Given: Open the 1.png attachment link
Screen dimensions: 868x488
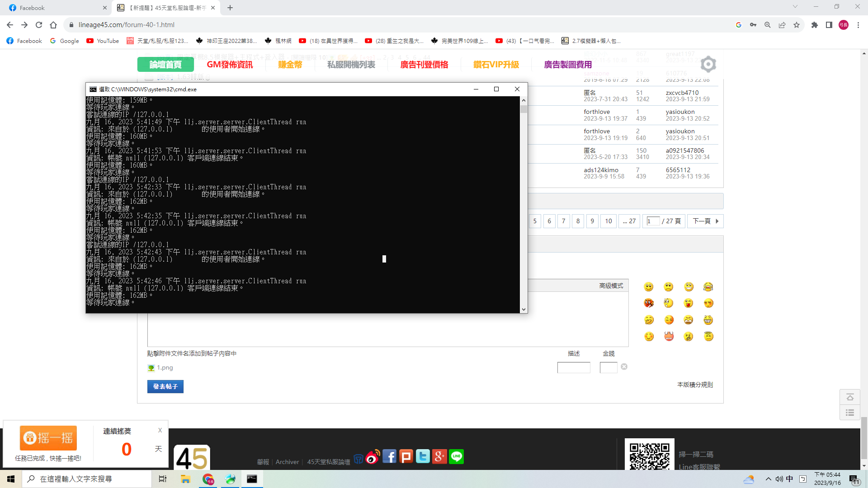Looking at the screenshot, I should pyautogui.click(x=165, y=368).
